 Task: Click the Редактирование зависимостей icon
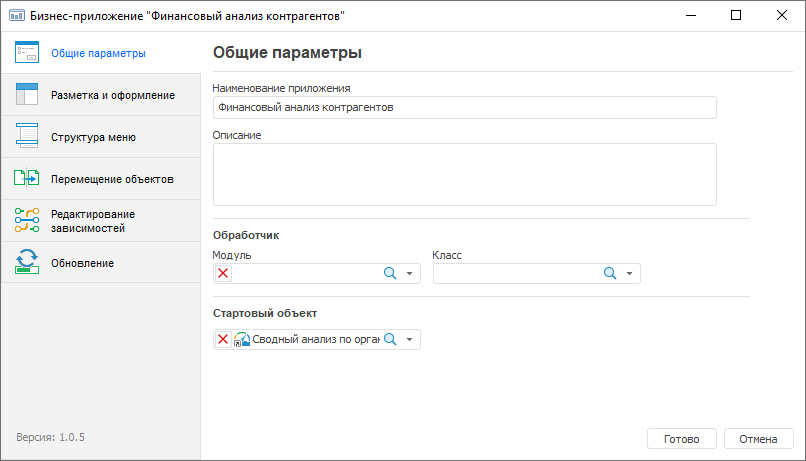click(27, 220)
